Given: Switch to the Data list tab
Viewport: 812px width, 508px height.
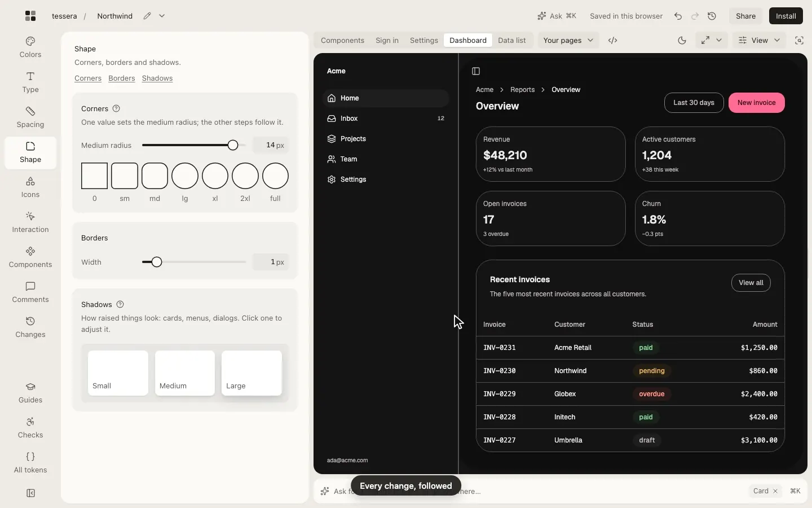Looking at the screenshot, I should (512, 40).
